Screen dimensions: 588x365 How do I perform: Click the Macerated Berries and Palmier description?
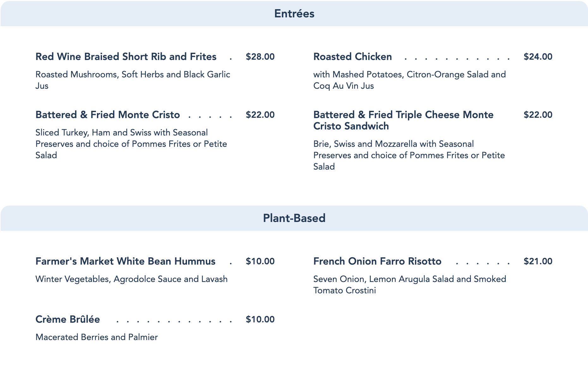tap(96, 337)
